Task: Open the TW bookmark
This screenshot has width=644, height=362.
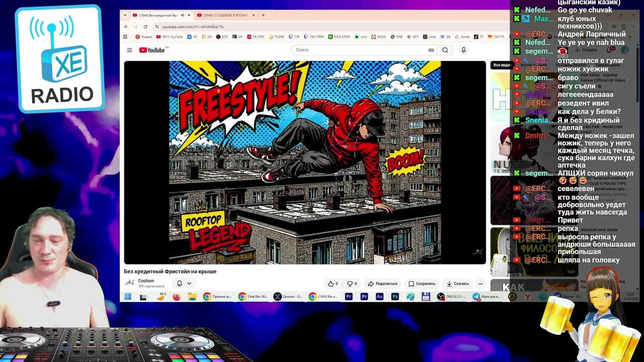Action: pos(294,37)
